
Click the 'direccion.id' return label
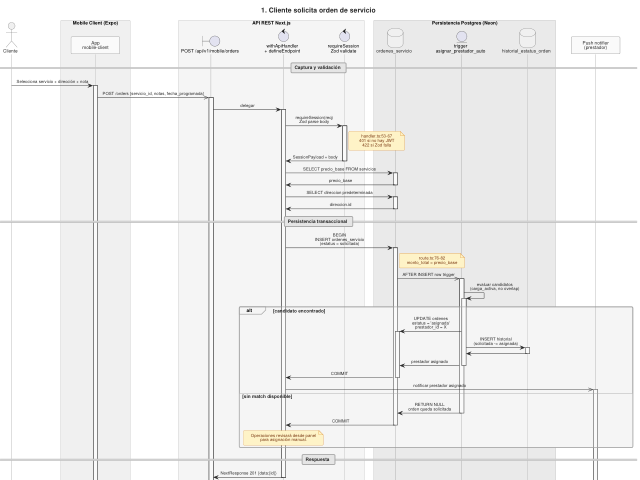pyautogui.click(x=340, y=204)
